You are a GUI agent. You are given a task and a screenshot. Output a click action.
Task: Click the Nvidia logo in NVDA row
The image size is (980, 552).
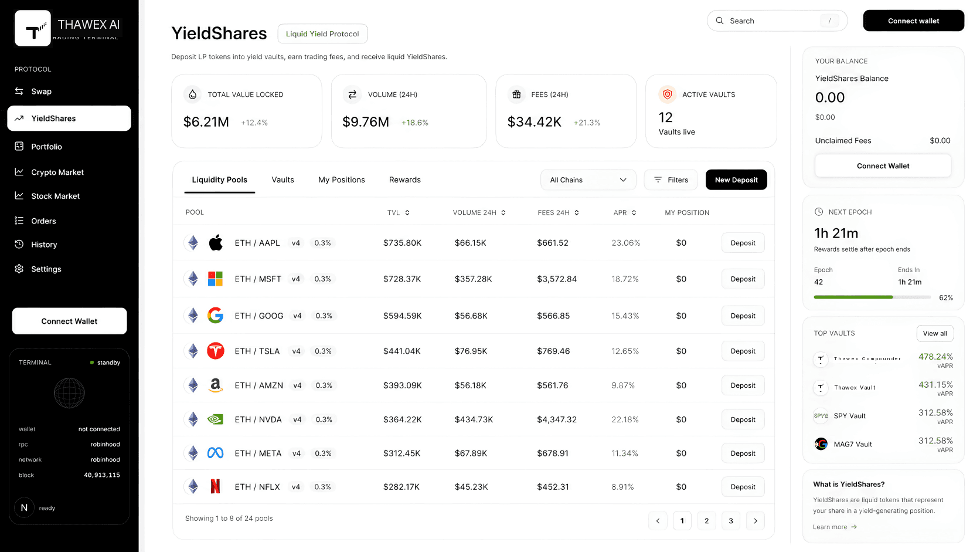coord(216,419)
